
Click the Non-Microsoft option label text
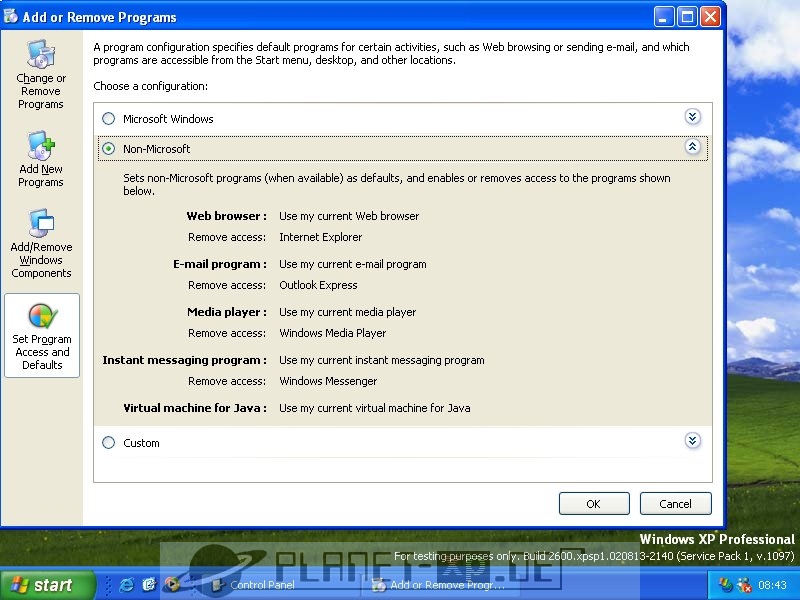pyautogui.click(x=157, y=149)
